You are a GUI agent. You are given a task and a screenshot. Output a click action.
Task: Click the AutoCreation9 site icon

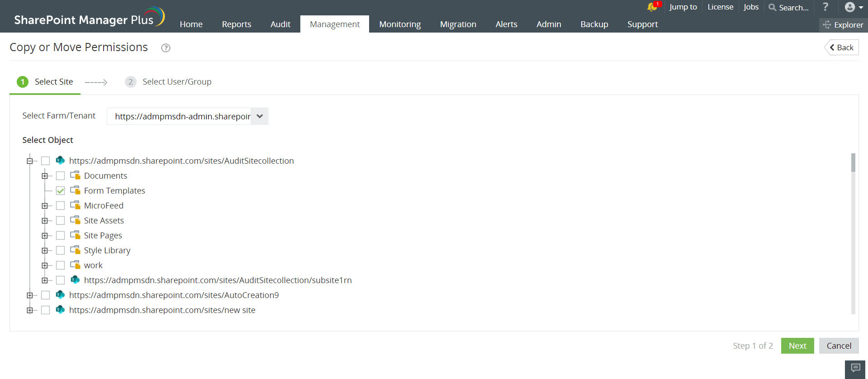pyautogui.click(x=60, y=294)
